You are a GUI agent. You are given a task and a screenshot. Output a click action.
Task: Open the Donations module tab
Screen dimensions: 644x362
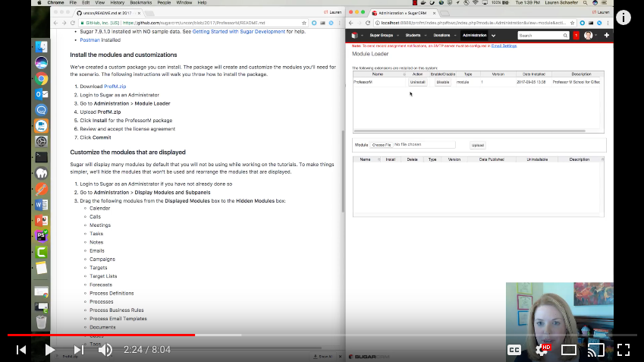[x=441, y=36]
